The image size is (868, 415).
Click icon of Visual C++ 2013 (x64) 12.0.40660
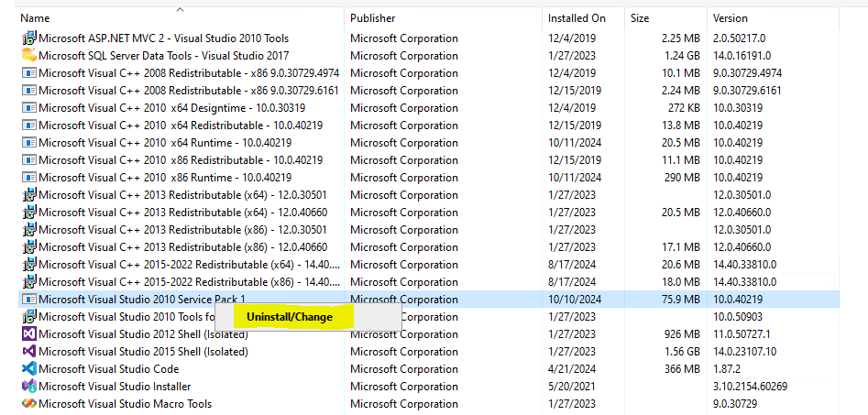28,213
